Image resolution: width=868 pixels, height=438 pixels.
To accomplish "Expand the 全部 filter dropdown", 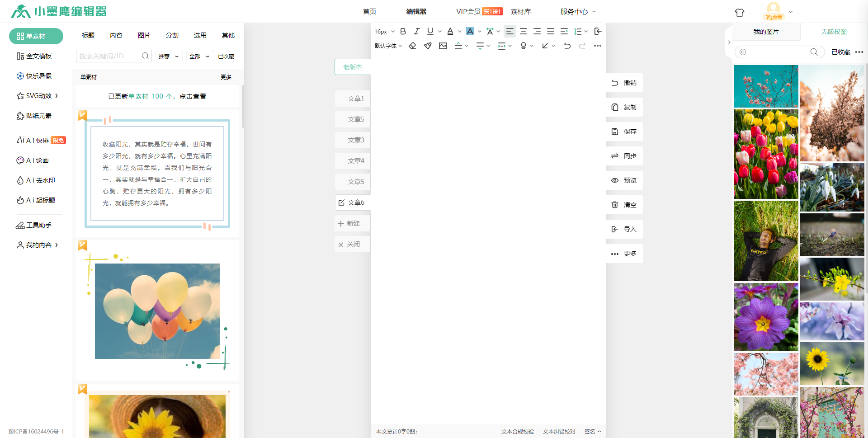I will (199, 56).
